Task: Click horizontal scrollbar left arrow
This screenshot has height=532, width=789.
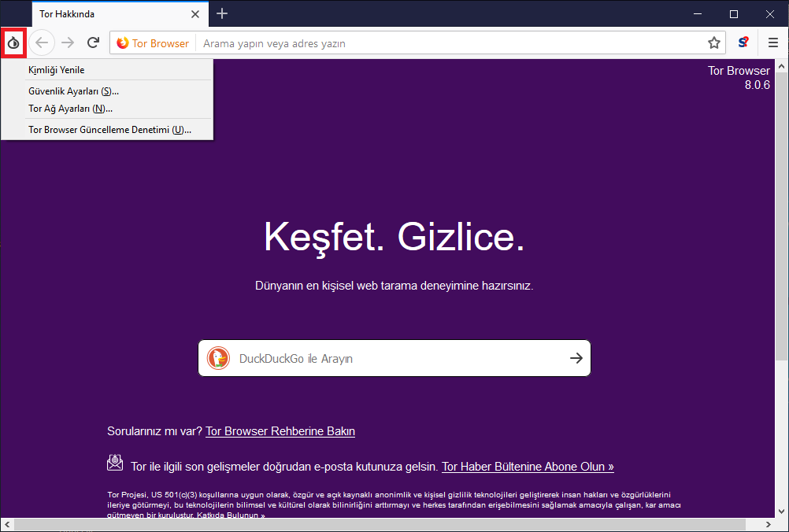Action: tap(7, 524)
